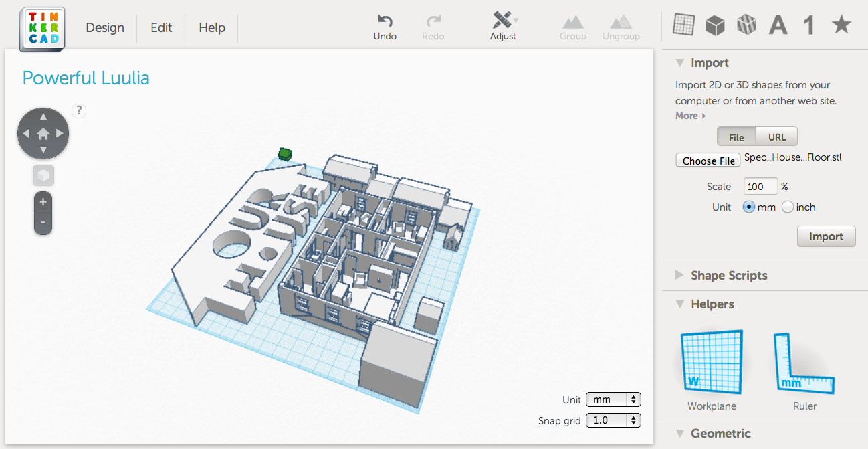This screenshot has width=868, height=449.
Task: Collapse the Import panel
Action: coord(680,62)
